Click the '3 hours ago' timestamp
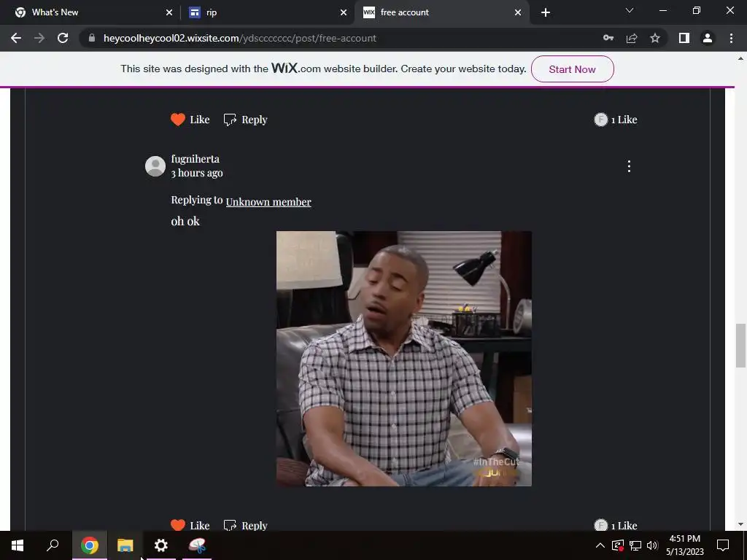 [x=197, y=174]
